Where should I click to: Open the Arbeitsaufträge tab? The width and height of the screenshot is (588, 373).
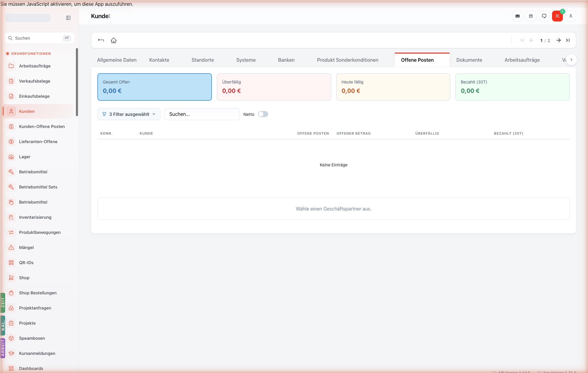pos(522,60)
